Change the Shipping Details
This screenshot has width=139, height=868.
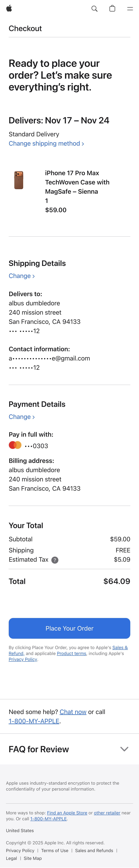22,276
